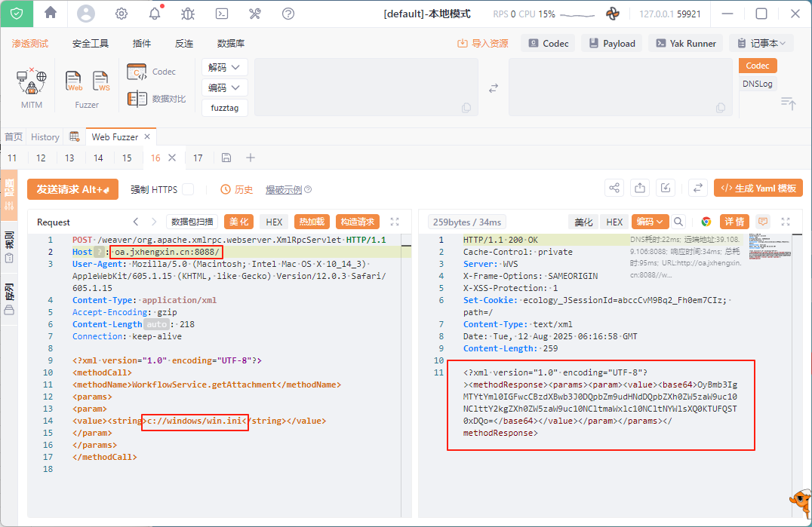Click the Yakit shield logo
The width and height of the screenshot is (812, 527).
coord(17,14)
